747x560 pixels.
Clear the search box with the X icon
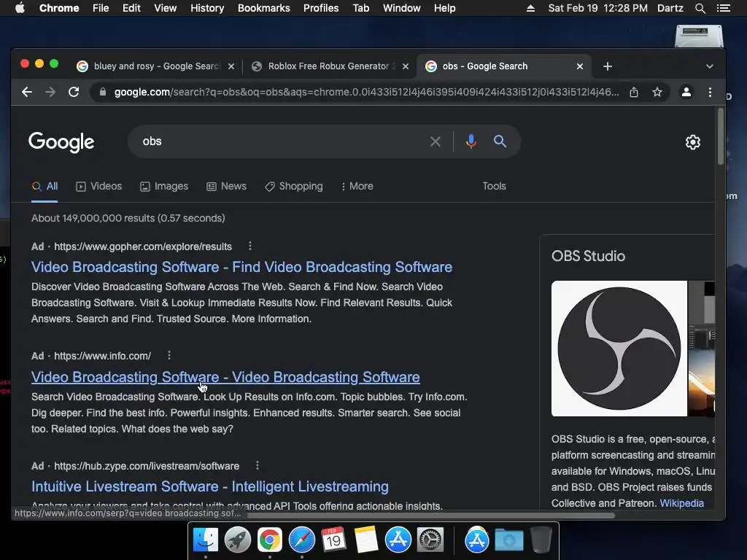(435, 141)
